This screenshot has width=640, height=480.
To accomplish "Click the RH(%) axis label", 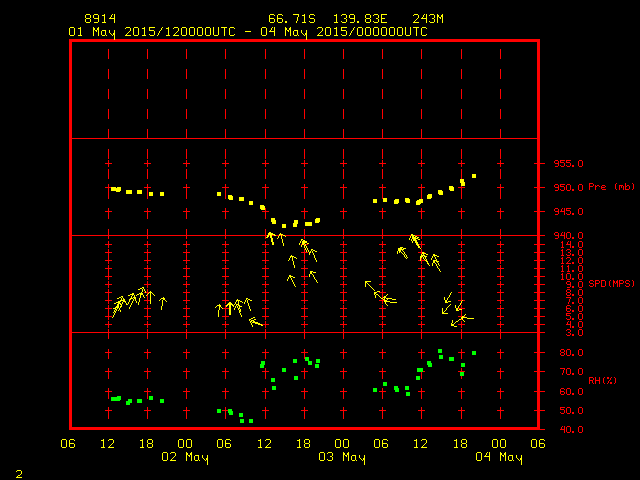I will pos(603,380).
